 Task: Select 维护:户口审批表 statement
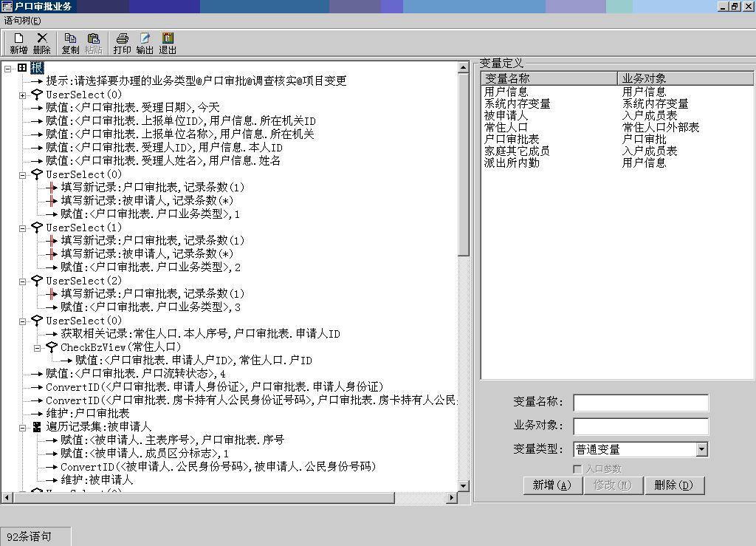(x=88, y=413)
